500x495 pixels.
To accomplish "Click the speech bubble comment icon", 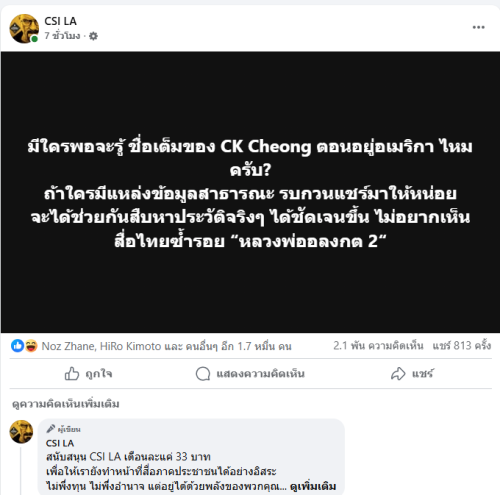I will tap(203, 374).
